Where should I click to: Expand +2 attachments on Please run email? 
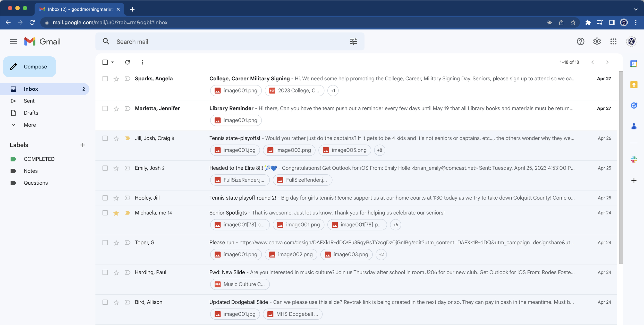click(381, 254)
